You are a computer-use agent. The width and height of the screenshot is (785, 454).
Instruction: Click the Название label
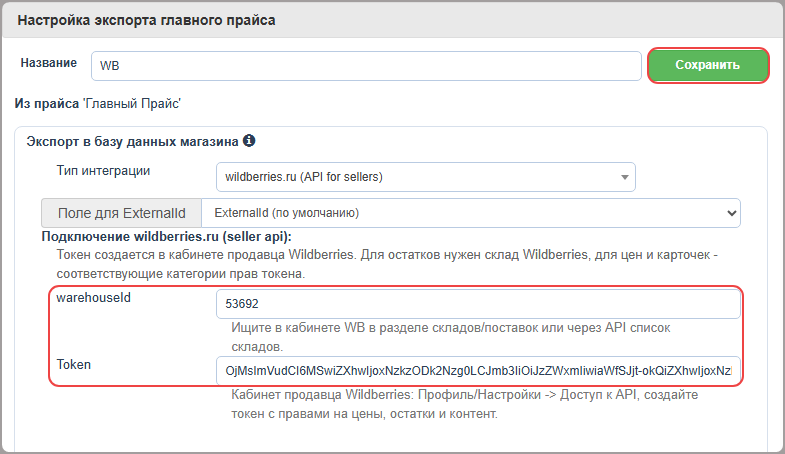point(49,63)
